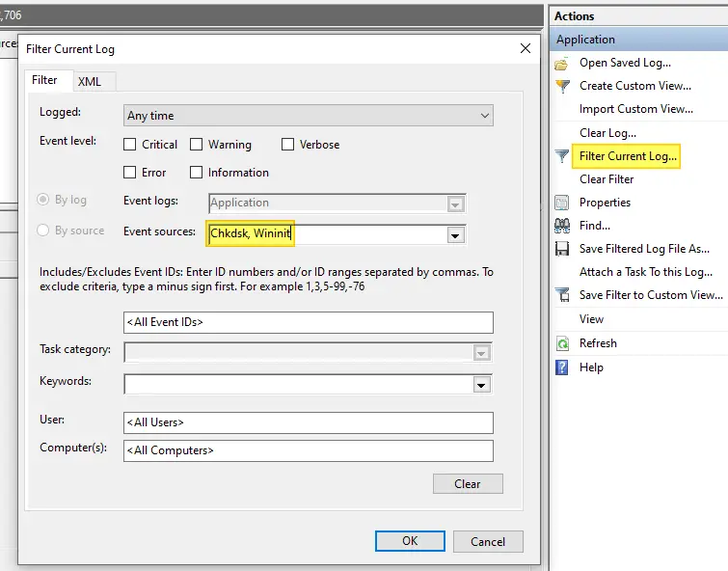Click the blue Help question mark icon
Screen dimensions: 728x571
click(x=562, y=367)
